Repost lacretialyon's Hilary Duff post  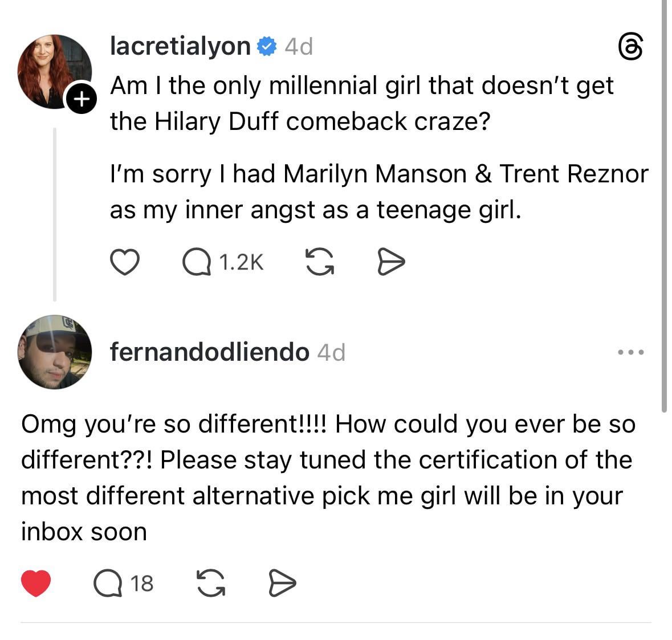(320, 262)
